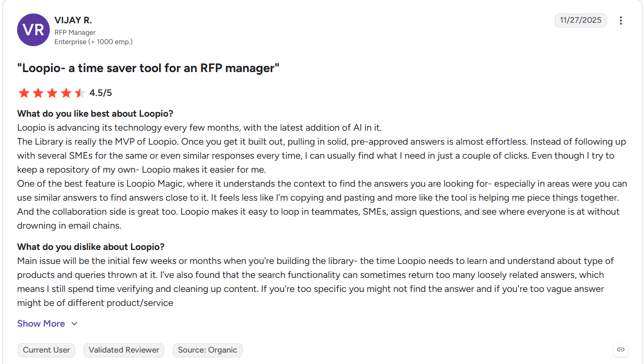Click the Enterprise company size label
Viewport: 644px width, 364px height.
tap(93, 41)
